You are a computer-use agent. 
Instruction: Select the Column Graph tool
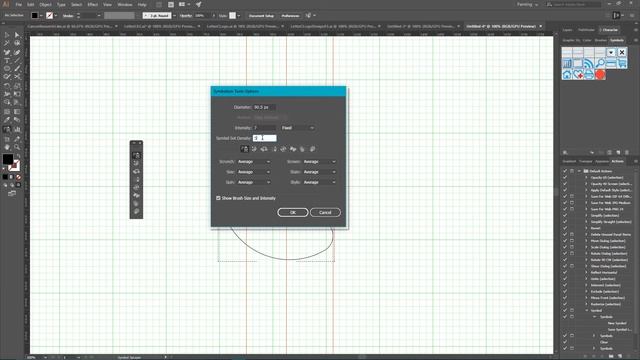17,129
